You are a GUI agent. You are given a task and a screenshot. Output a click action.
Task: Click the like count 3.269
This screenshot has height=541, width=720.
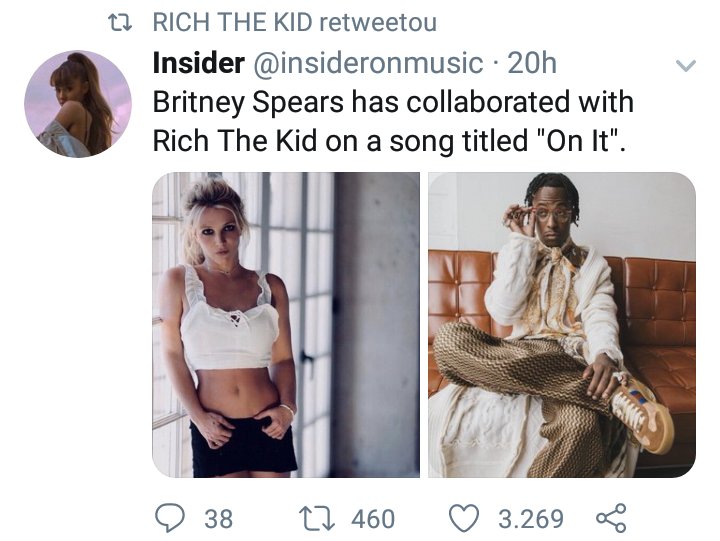point(531,519)
